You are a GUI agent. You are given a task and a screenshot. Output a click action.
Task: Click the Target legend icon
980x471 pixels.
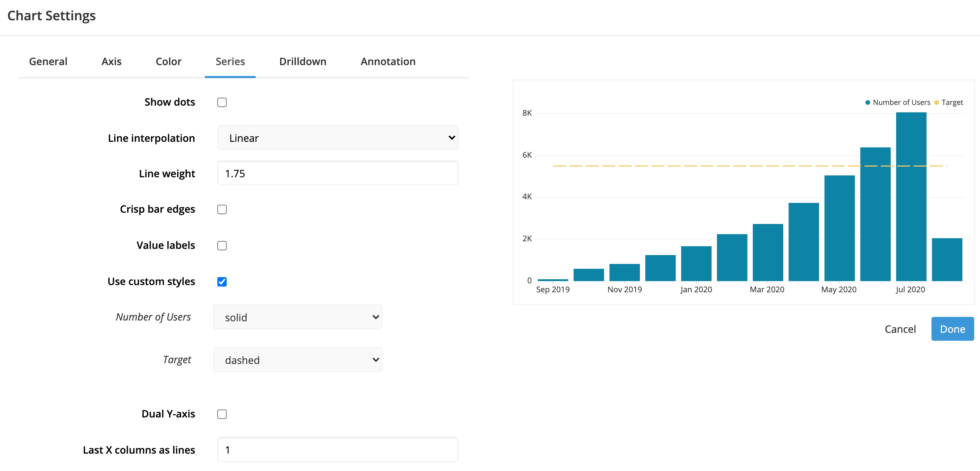[938, 102]
